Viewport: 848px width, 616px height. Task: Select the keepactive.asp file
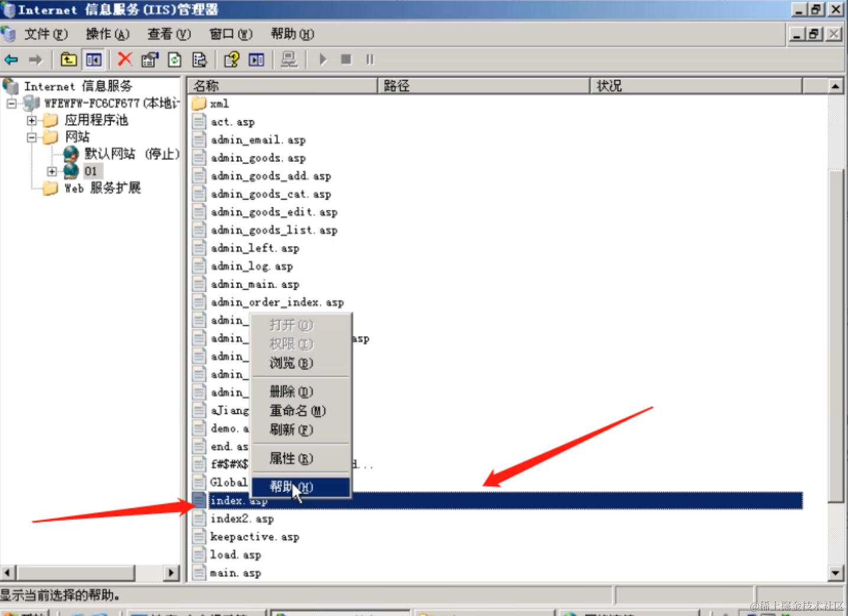[x=255, y=537]
